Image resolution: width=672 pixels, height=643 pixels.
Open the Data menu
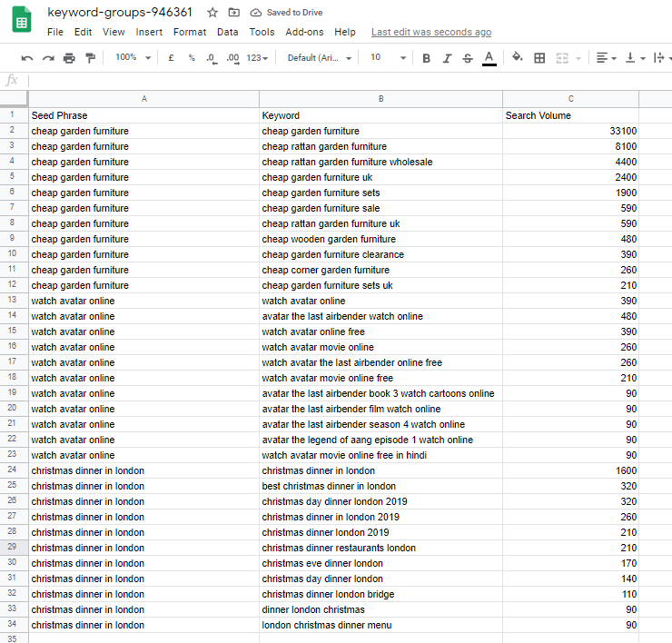(228, 32)
